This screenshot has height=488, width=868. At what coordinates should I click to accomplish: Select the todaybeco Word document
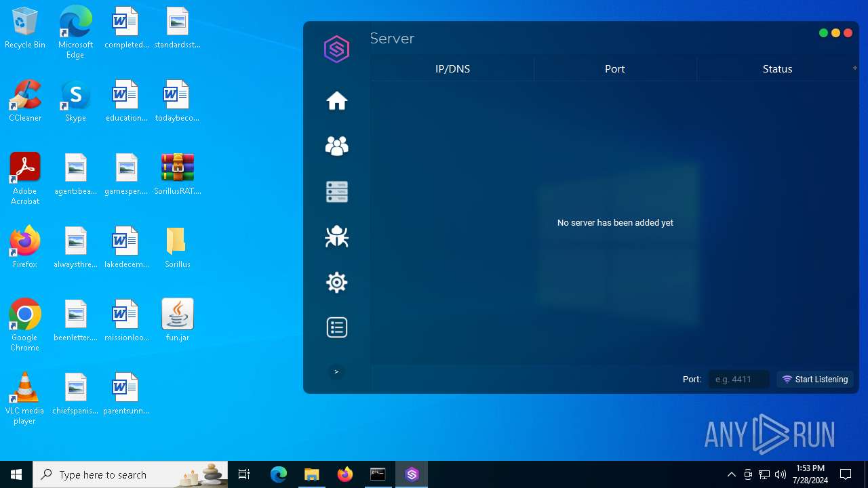coord(178,101)
